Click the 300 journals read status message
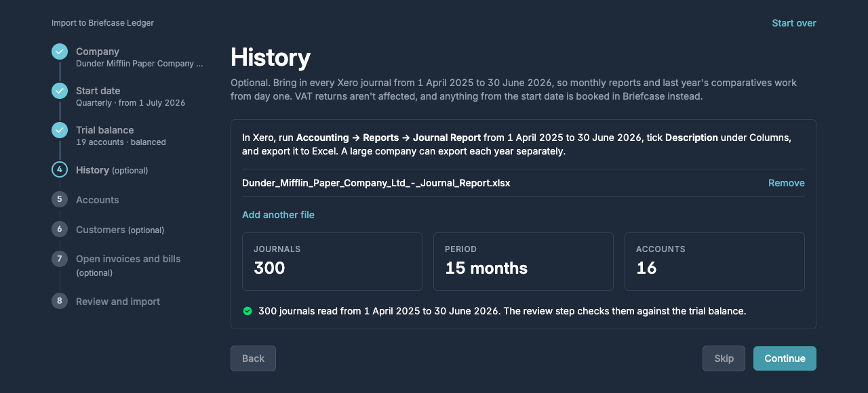Screen dimensions: 868x393 click(502, 311)
